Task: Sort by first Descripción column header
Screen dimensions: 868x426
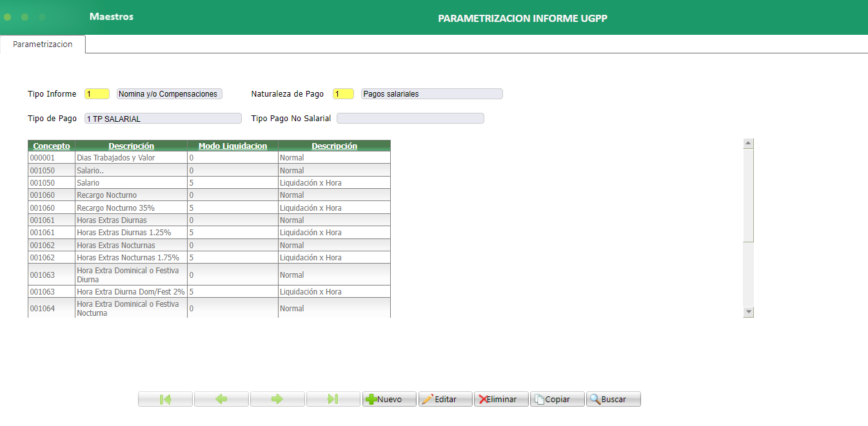Action: 131,146
